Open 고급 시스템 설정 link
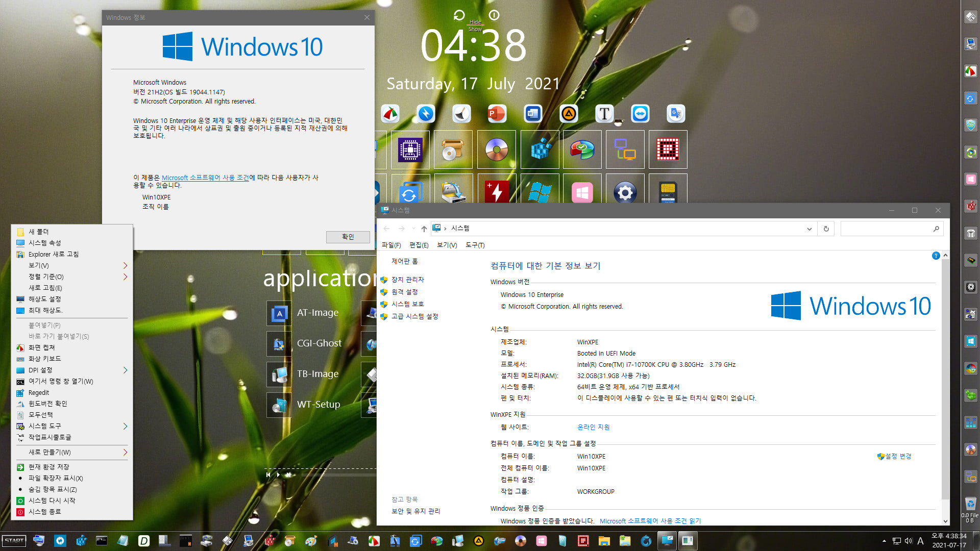Screen dimensions: 980x551 click(x=414, y=316)
